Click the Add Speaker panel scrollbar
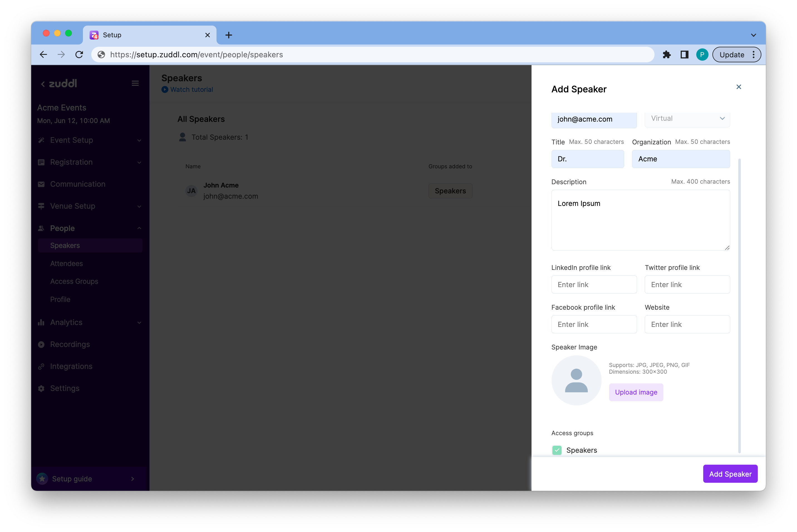 tap(739, 305)
